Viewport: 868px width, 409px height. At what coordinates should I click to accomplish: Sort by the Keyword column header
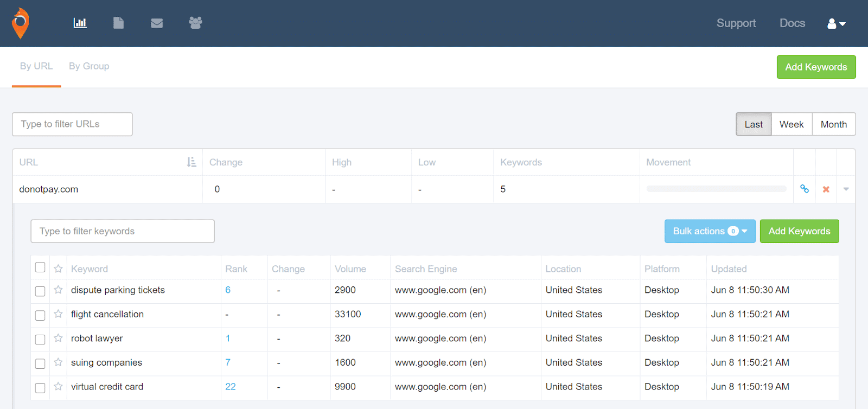(90, 269)
